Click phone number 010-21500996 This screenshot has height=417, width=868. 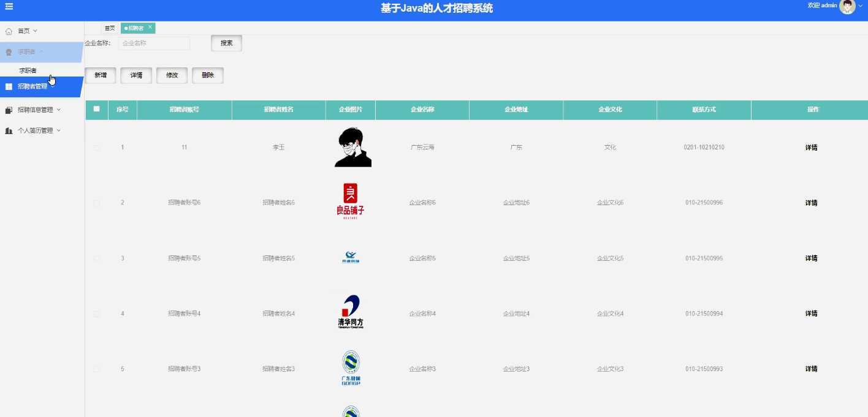704,203
